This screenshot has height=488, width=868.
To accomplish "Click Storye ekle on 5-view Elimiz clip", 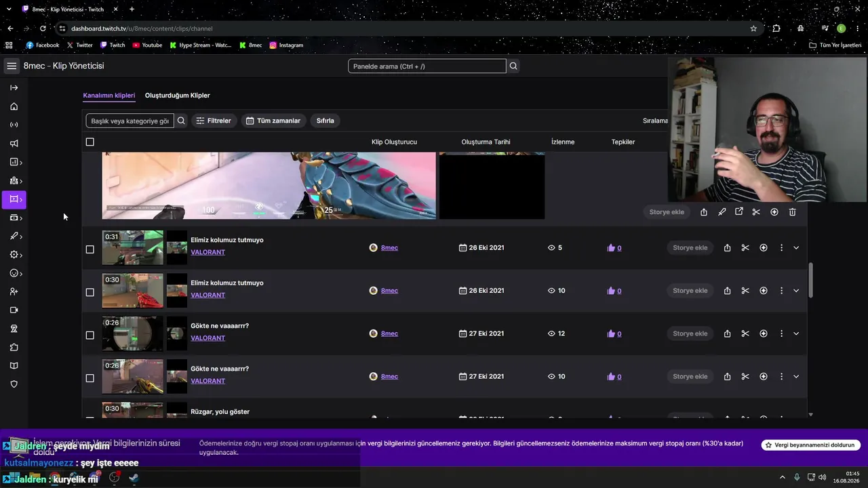I will tap(690, 248).
